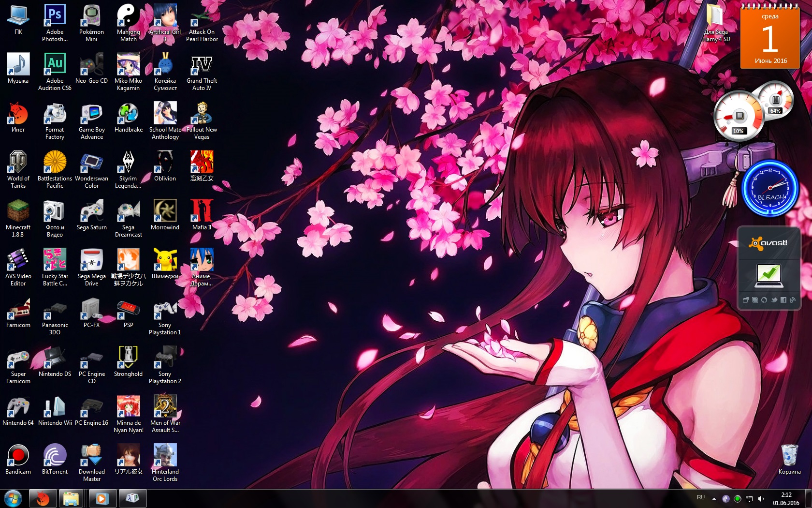Open BitTorrent desktop shortcut
Screen dimensions: 812x508
pyautogui.click(x=55, y=459)
